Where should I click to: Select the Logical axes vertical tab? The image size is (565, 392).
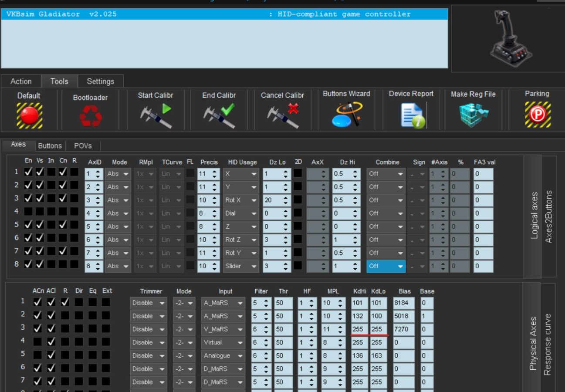pos(533,216)
